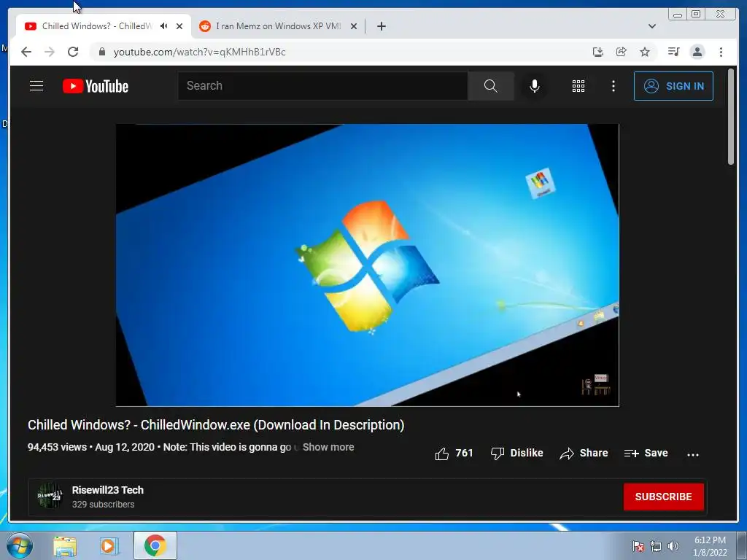Open the Risewill23 channel avatar
Screen dimensions: 747x560
[50, 496]
